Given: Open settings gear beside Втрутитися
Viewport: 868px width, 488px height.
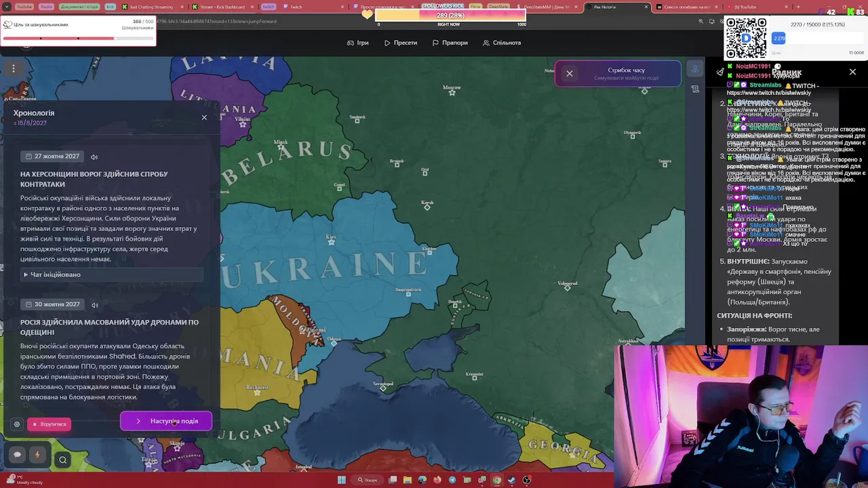Looking at the screenshot, I should [x=17, y=424].
